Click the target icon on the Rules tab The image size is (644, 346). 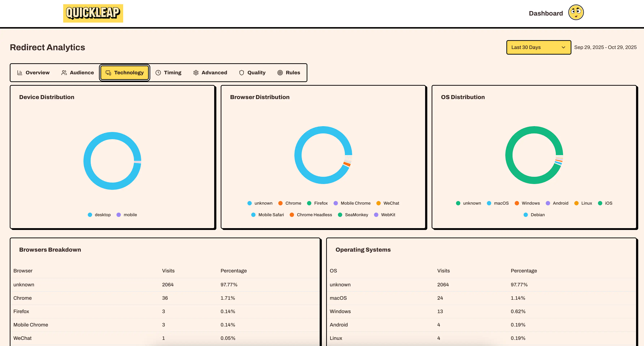point(280,72)
